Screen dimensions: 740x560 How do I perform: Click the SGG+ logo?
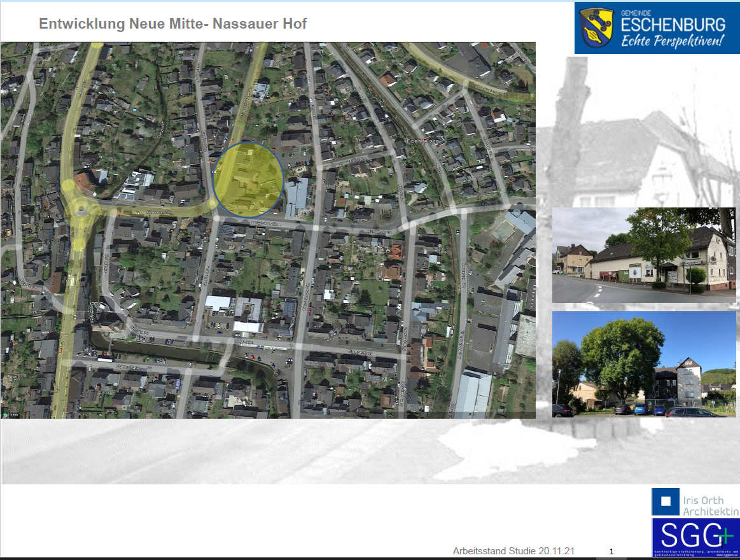tap(695, 537)
